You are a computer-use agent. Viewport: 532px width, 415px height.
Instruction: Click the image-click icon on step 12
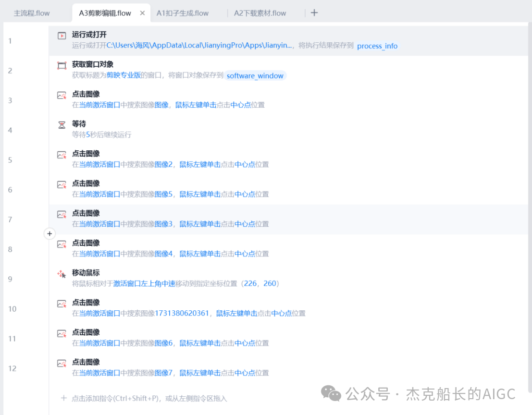[61, 362]
